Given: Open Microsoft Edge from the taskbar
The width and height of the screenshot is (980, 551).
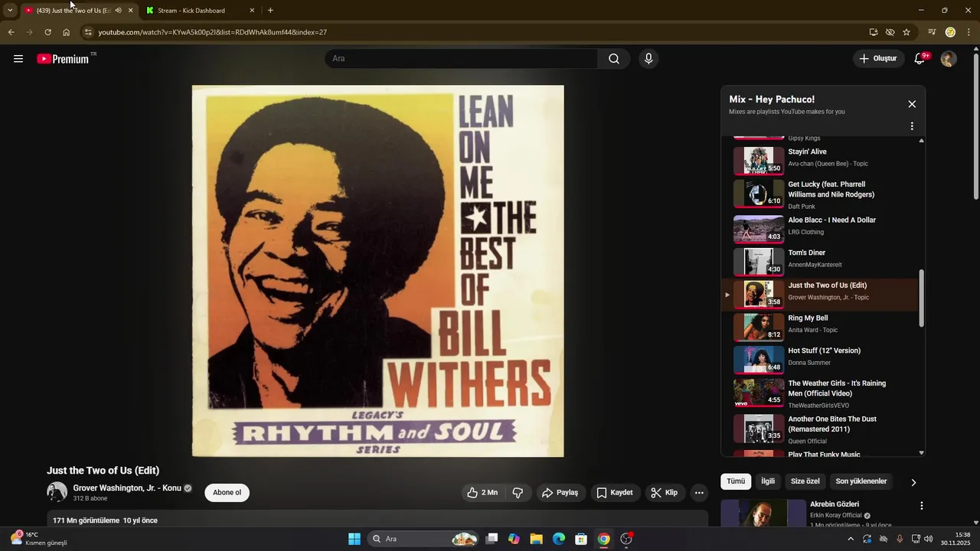Looking at the screenshot, I should 559,539.
